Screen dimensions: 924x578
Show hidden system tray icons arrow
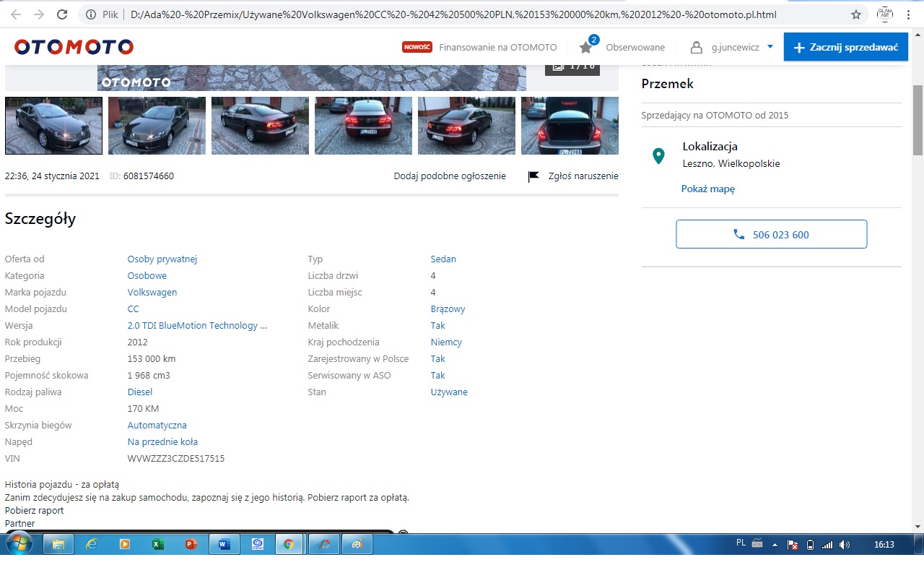pos(775,545)
